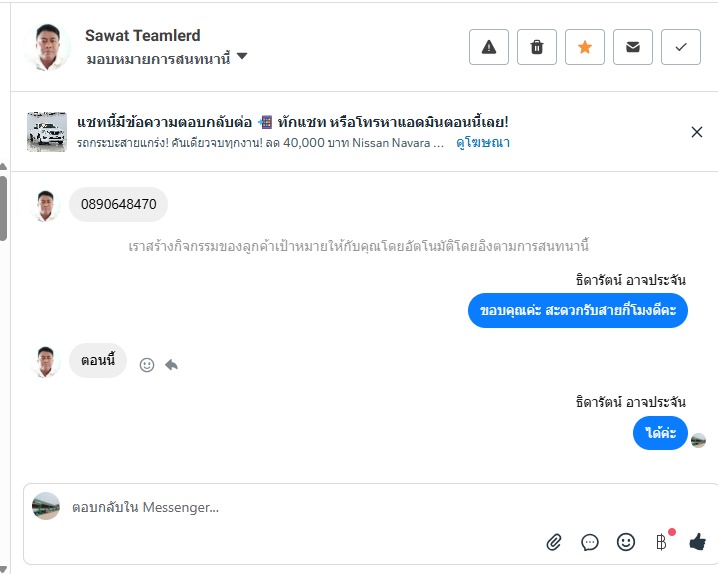Click the baht payment icon

click(x=661, y=542)
